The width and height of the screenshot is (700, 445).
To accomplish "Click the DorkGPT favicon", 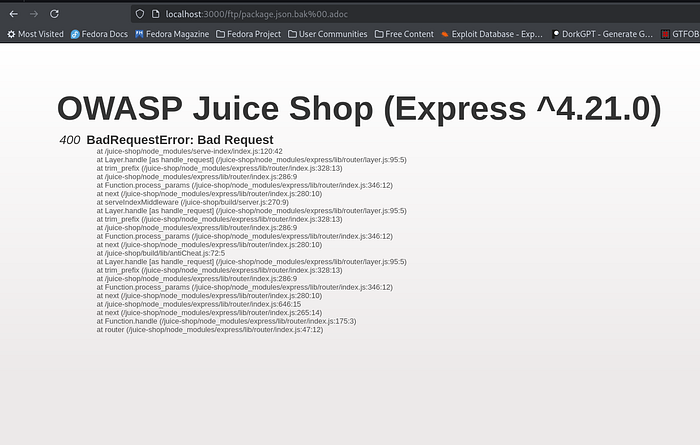I will coord(556,34).
